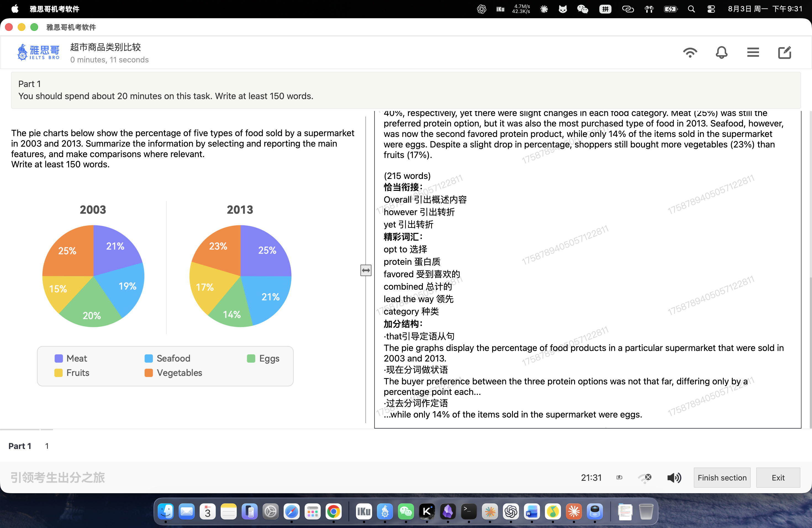The height and width of the screenshot is (528, 812).
Task: Select the Part 1 tab
Action: point(20,446)
